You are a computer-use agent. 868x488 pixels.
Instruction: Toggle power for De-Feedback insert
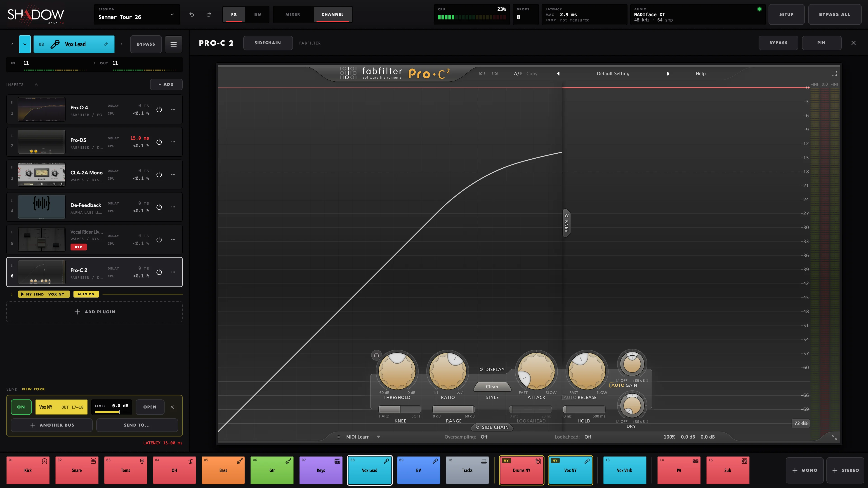point(159,207)
